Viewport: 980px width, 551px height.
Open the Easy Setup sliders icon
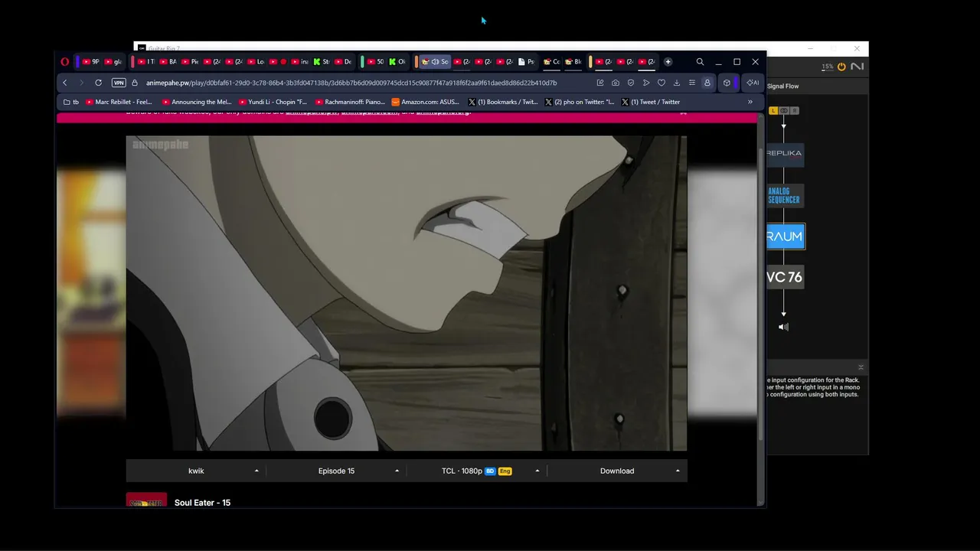(692, 83)
